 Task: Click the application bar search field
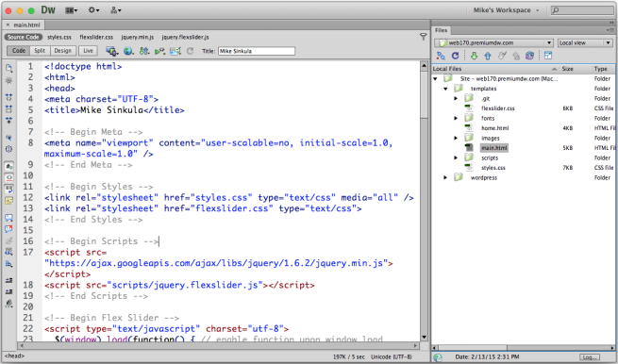tap(582, 10)
